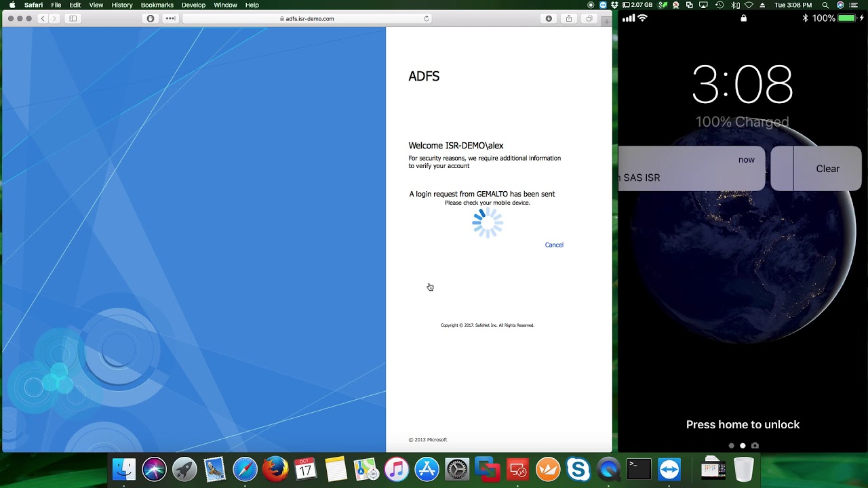Image resolution: width=868 pixels, height=488 pixels.
Task: Open the Trash in the dock
Action: [744, 469]
